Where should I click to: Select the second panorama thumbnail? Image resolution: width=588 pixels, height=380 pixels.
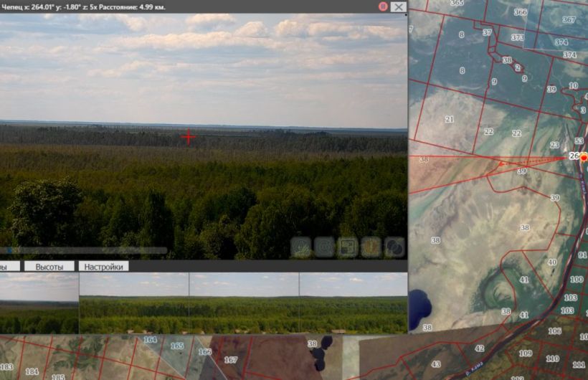134,303
